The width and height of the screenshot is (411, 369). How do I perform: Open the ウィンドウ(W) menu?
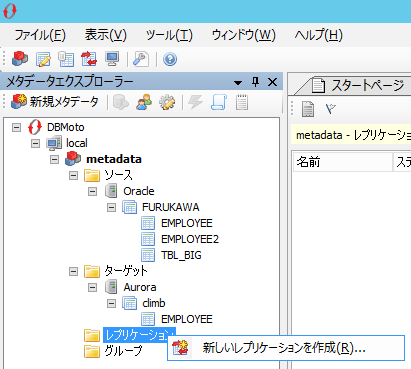[244, 35]
